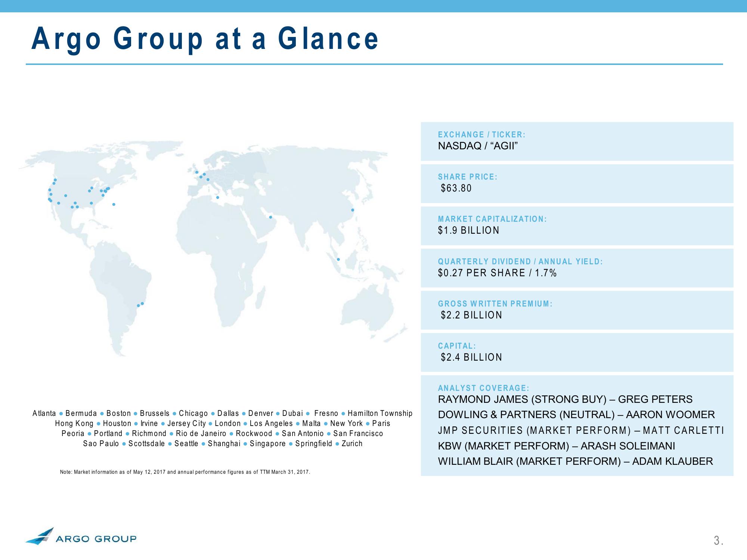
Task: Click the market information footnote
Action: click(185, 472)
